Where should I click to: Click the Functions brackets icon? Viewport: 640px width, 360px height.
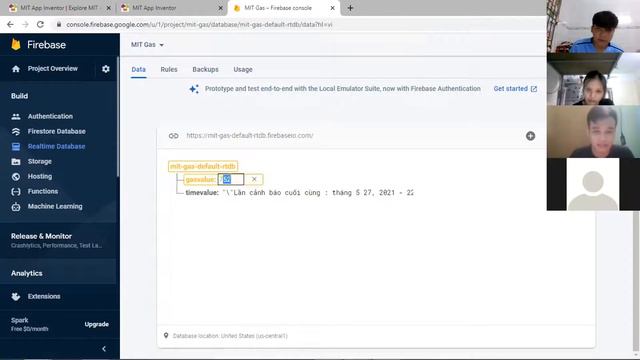[16, 191]
